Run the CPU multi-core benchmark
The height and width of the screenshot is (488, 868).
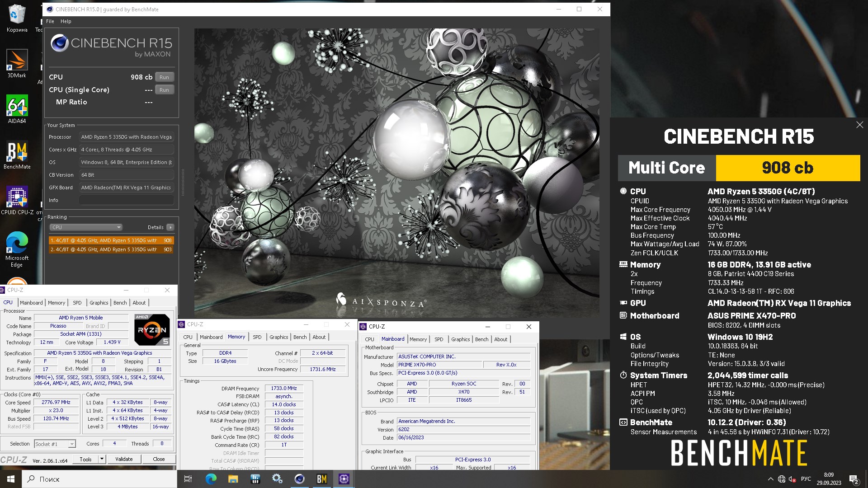(x=164, y=77)
